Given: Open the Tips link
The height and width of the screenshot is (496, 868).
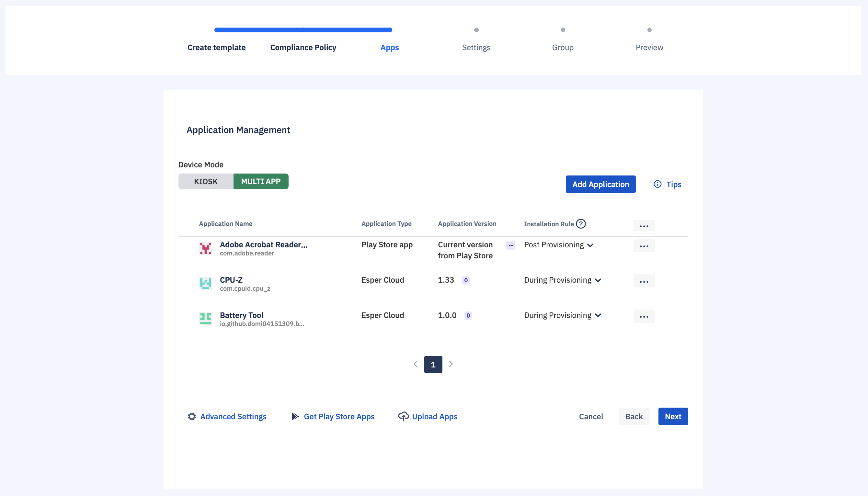Looking at the screenshot, I should [674, 184].
